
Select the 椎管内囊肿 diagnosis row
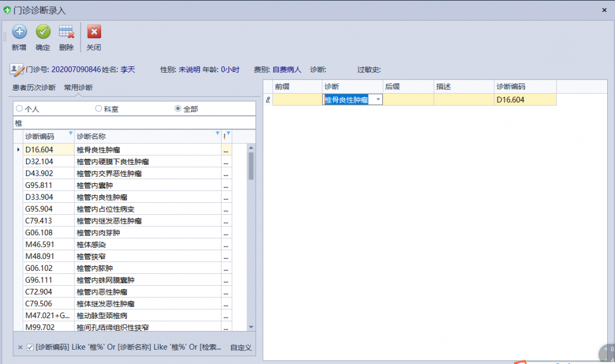[x=96, y=186]
